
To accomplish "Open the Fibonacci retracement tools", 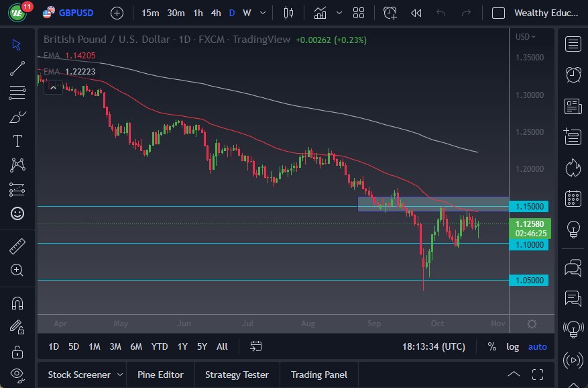I will pyautogui.click(x=17, y=93).
